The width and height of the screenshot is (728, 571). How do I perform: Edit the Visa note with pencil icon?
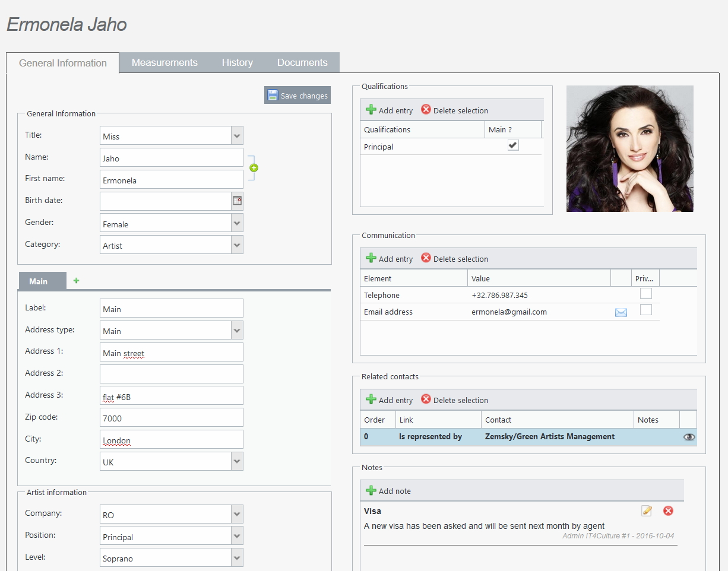647,510
